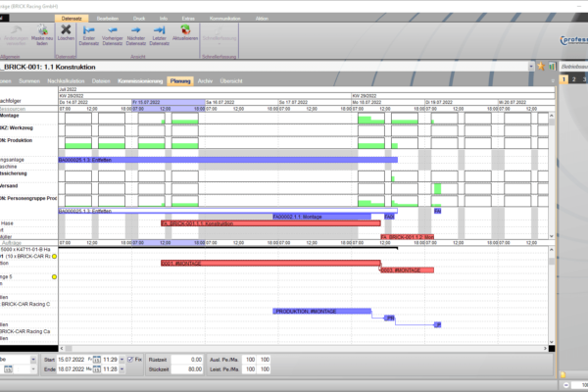Click the Gantt horizontal scroll-right arrow

pos(545,349)
